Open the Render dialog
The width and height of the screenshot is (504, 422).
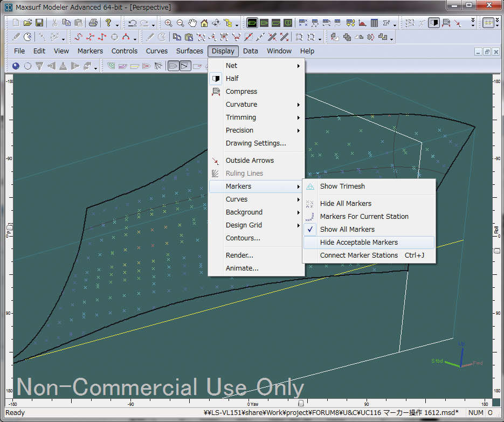pyautogui.click(x=257, y=255)
